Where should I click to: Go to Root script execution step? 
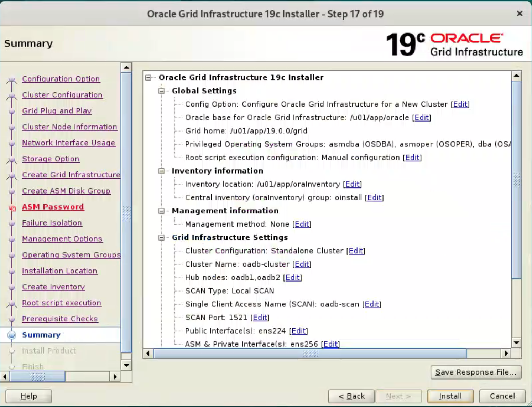[62, 303]
